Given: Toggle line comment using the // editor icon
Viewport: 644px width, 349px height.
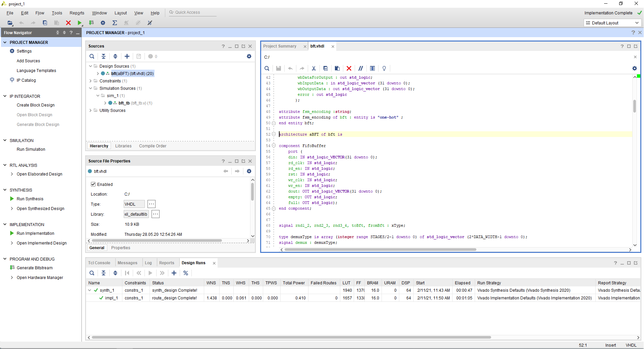Looking at the screenshot, I should coord(361,68).
